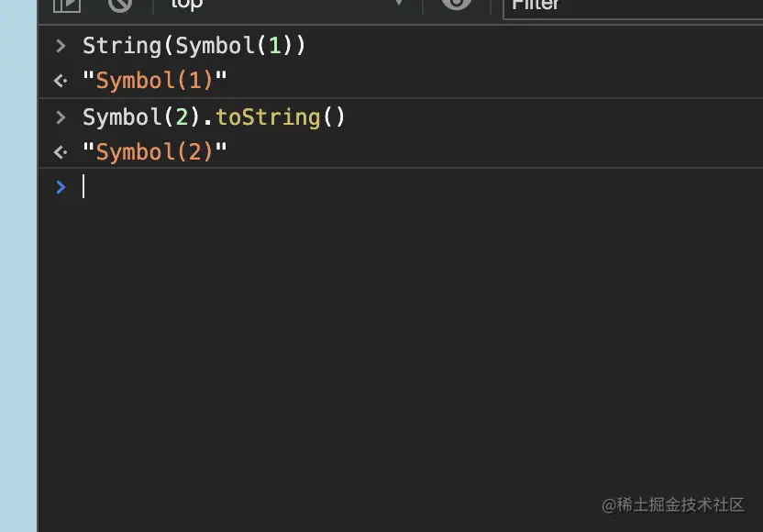Click the blue console prompt chevron
This screenshot has height=532, width=763.
61,187
